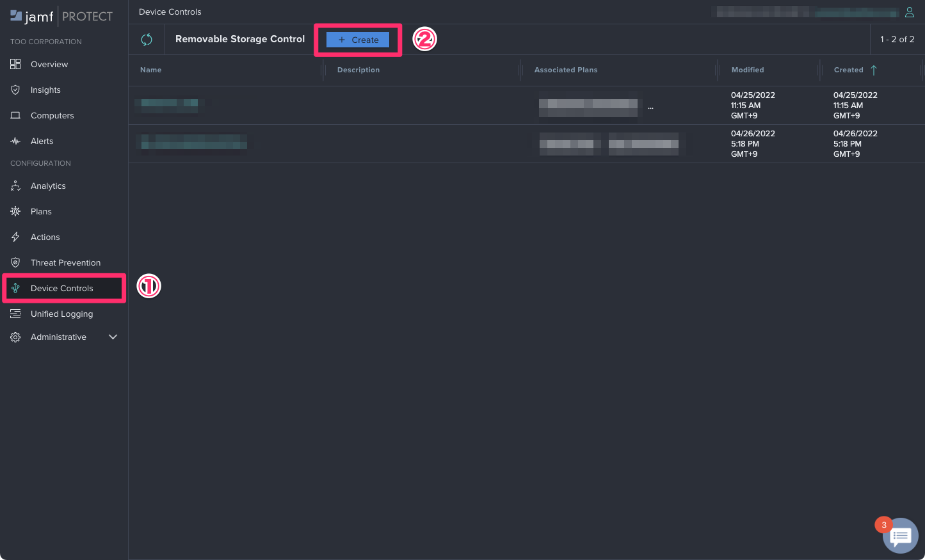The height and width of the screenshot is (560, 925).
Task: Open Threat Prevention
Action: point(65,262)
